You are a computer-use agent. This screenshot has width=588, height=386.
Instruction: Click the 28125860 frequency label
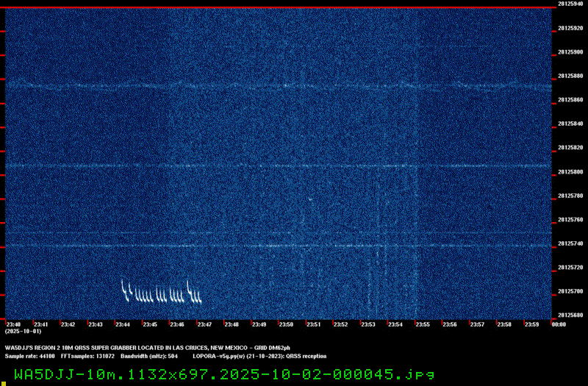(x=570, y=100)
